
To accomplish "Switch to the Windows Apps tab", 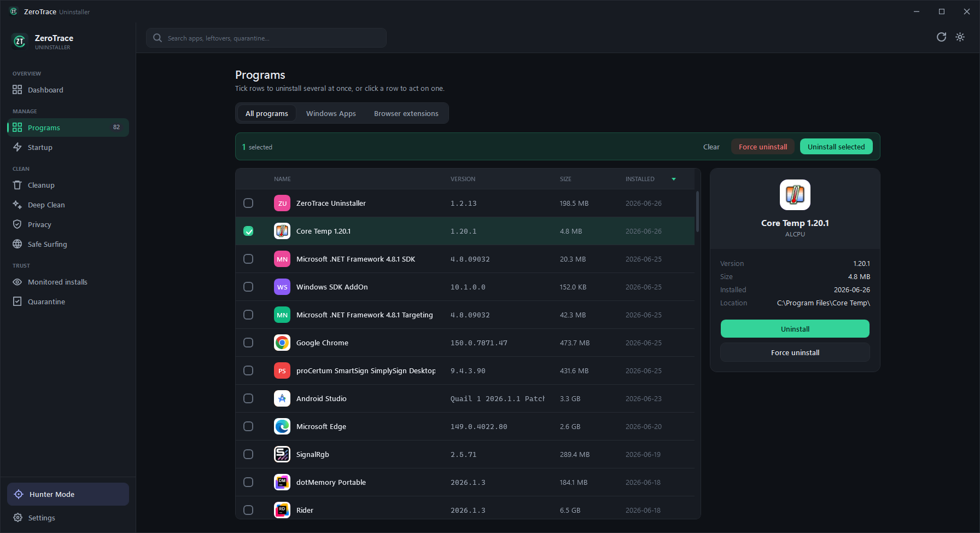I will (331, 113).
